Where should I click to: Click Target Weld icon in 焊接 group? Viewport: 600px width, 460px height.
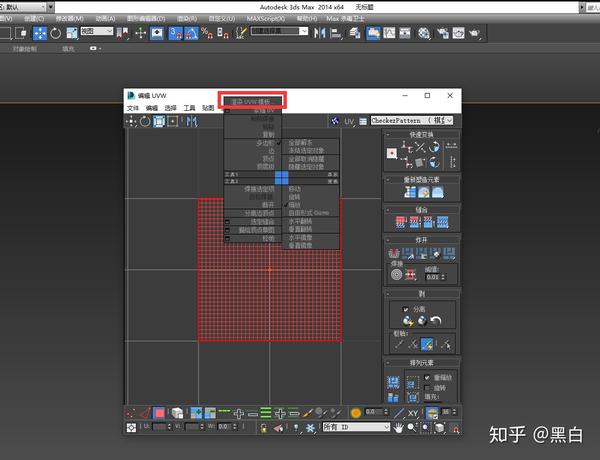tap(396, 274)
